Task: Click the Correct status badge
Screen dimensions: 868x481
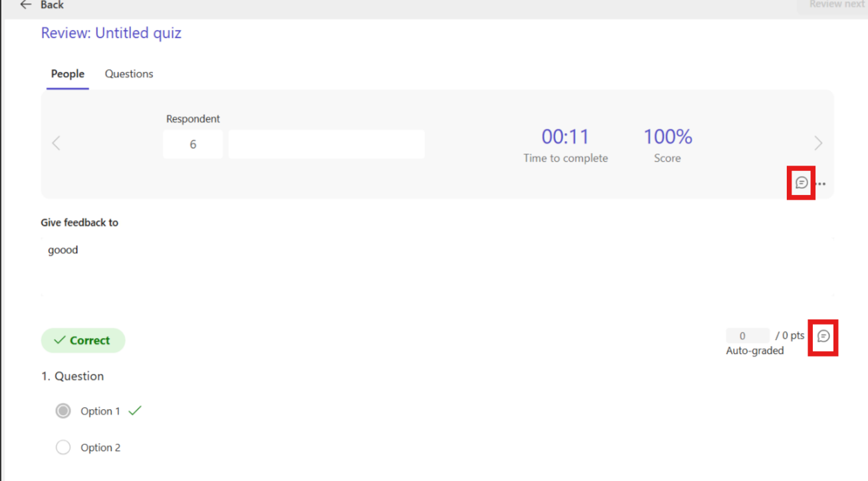Action: click(x=83, y=341)
